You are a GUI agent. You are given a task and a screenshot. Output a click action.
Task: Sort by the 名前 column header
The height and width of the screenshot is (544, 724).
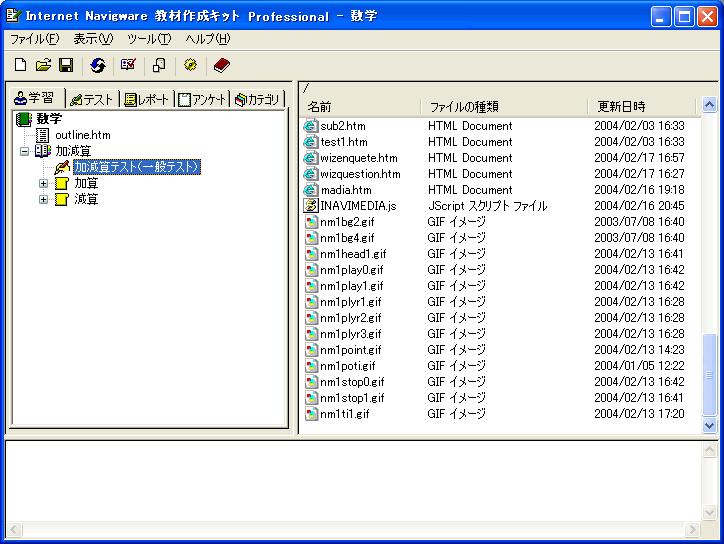coord(361,107)
